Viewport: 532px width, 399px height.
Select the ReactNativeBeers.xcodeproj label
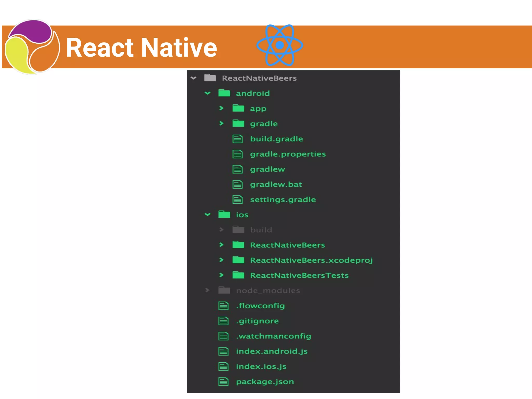311,261
